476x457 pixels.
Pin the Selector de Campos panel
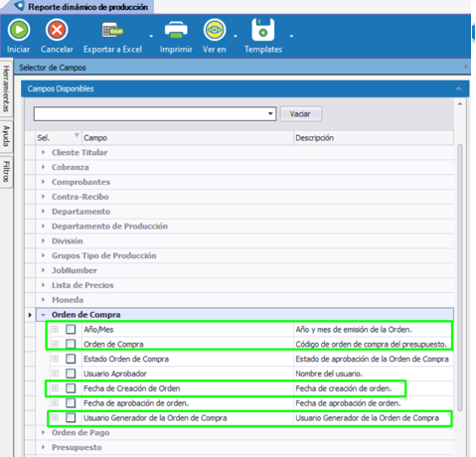point(465,68)
